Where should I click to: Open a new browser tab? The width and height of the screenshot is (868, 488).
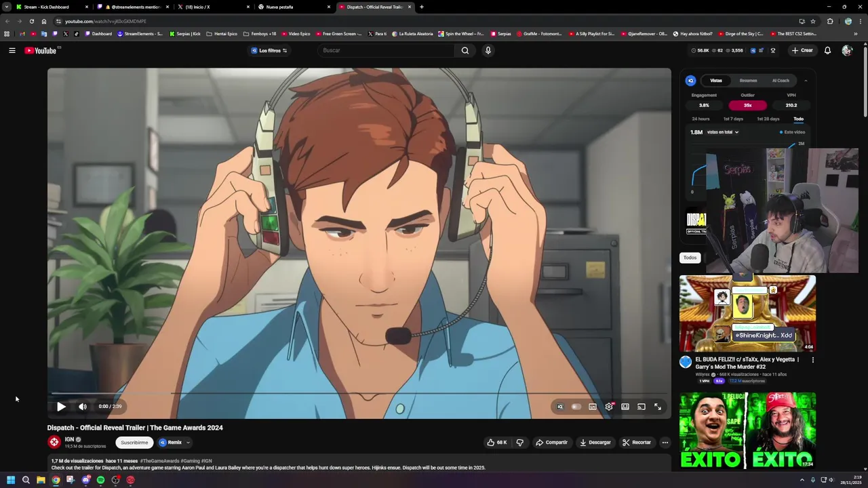pos(422,7)
